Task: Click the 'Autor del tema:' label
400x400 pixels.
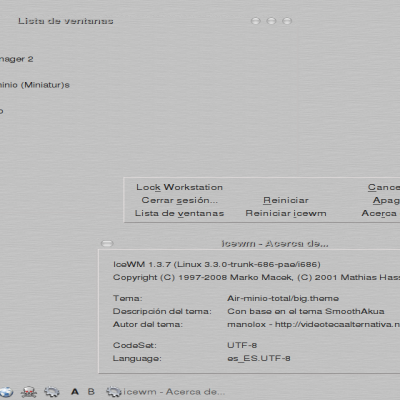Action: click(x=148, y=324)
